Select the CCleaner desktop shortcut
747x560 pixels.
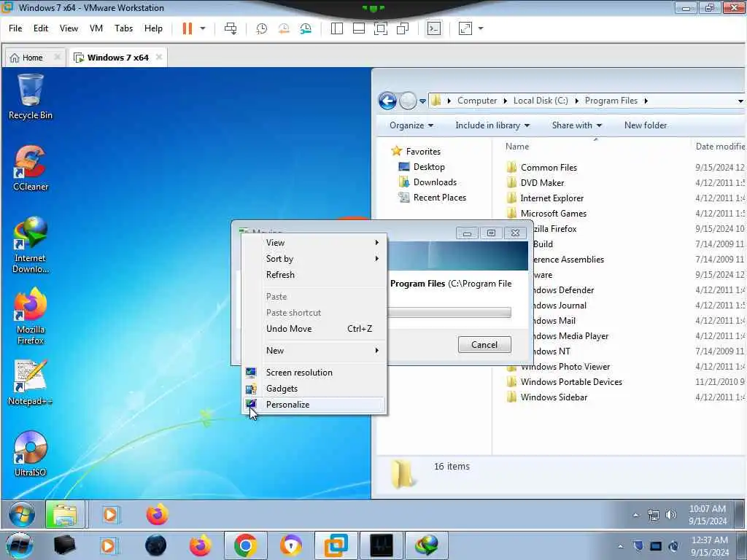coord(31,168)
